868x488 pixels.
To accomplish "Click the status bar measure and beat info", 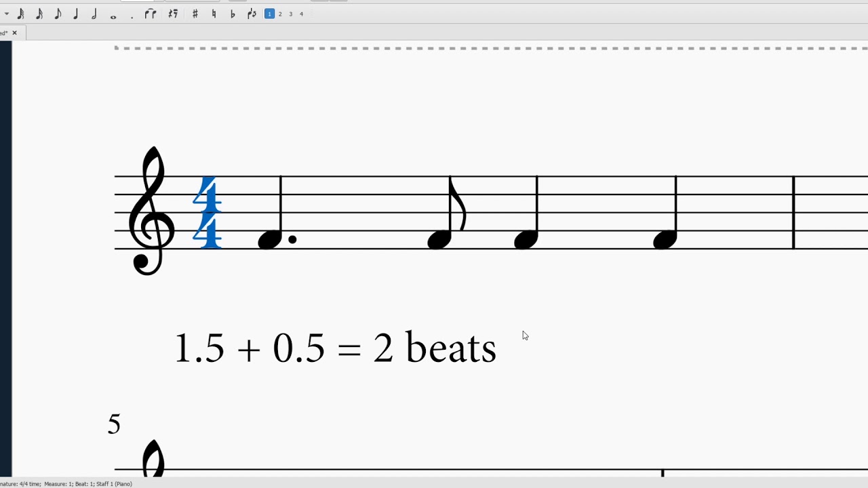I will (66, 484).
